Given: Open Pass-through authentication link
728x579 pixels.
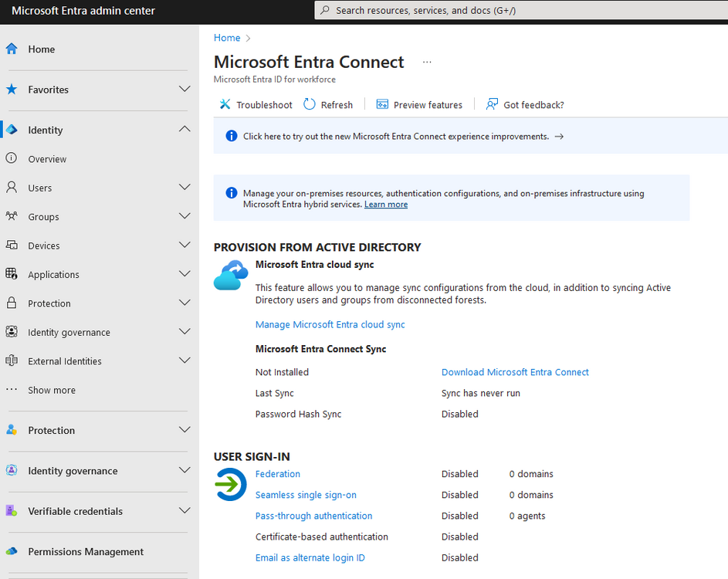Looking at the screenshot, I should coord(314,516).
